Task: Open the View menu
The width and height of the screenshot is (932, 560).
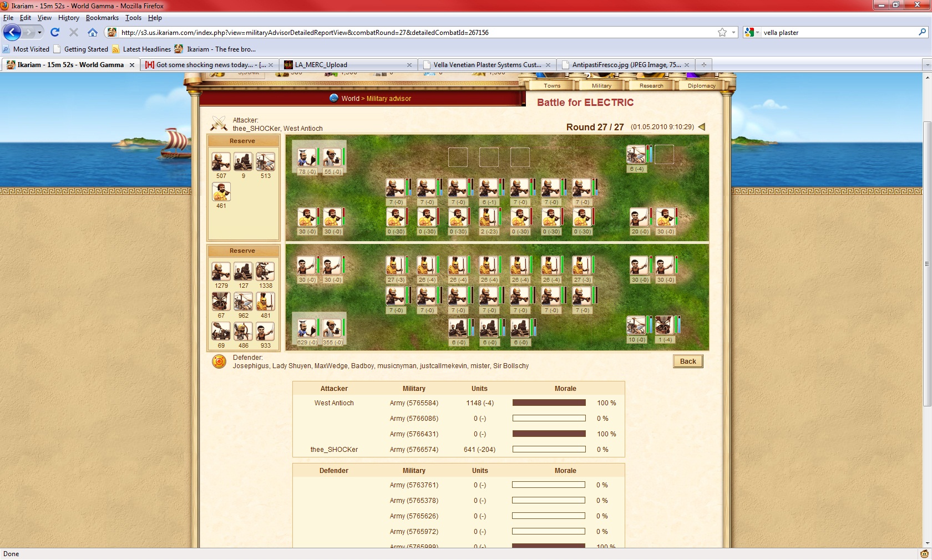Action: coord(44,18)
